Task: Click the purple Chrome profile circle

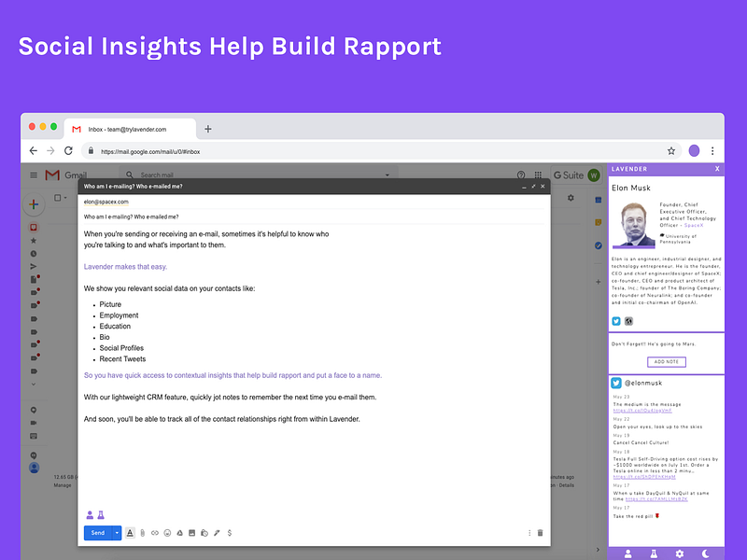Action: 694,151
